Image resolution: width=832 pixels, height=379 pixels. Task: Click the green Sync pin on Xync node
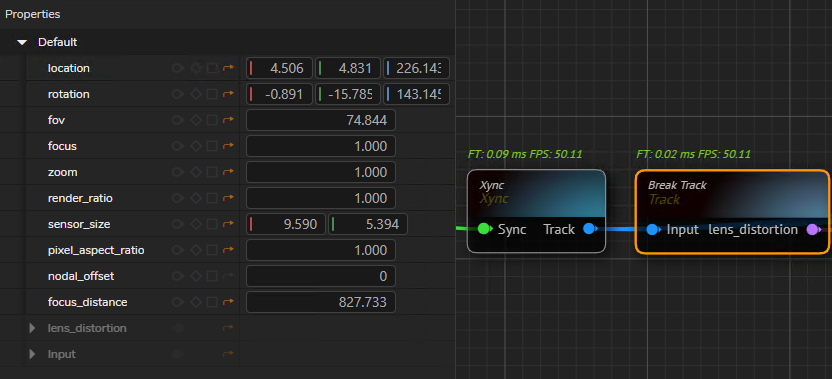(484, 229)
